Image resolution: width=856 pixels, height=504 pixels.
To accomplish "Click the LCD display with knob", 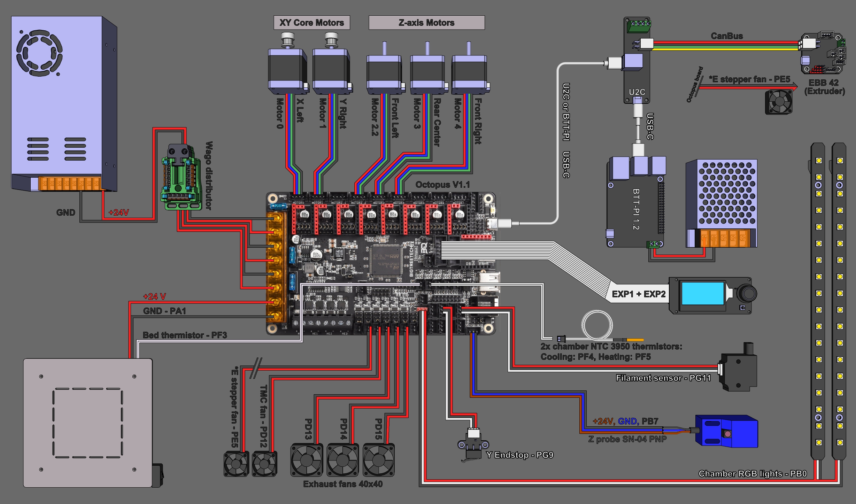I will (712, 295).
